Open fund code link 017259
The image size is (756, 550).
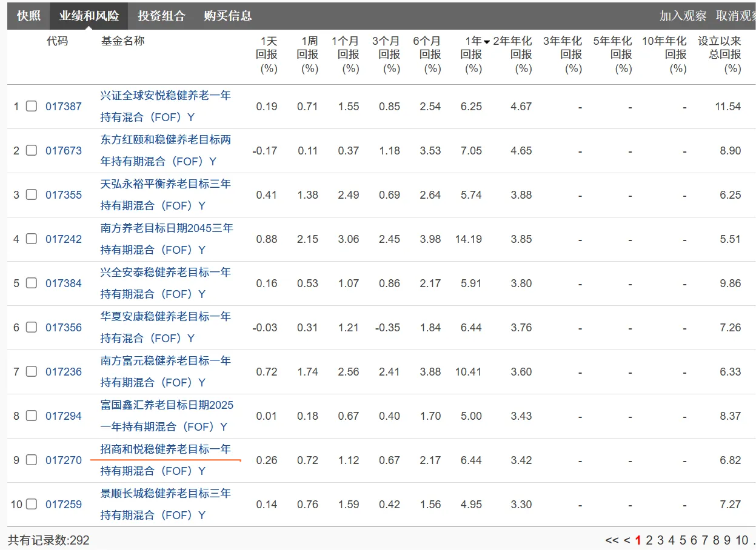click(64, 505)
